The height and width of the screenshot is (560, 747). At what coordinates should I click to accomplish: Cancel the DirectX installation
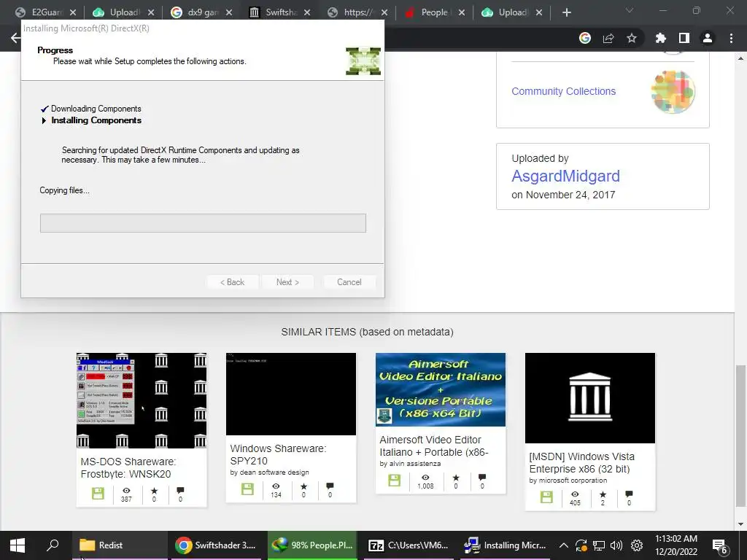click(349, 282)
